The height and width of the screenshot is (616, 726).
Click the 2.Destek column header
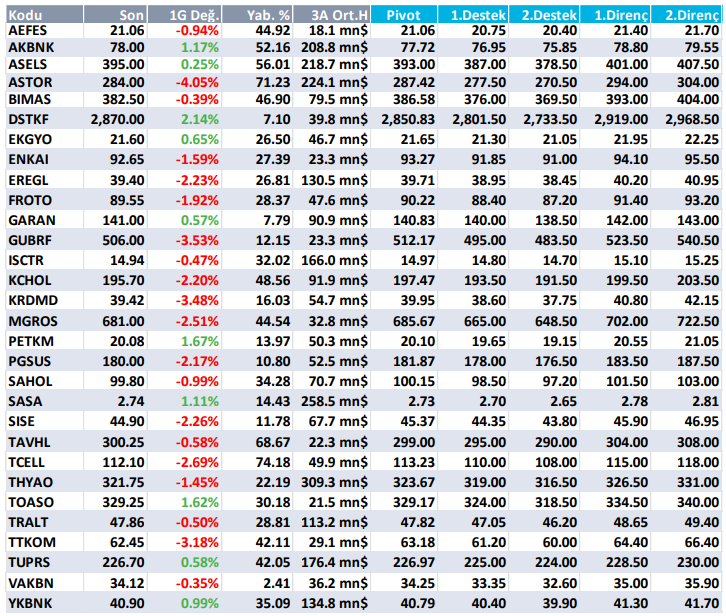(544, 15)
